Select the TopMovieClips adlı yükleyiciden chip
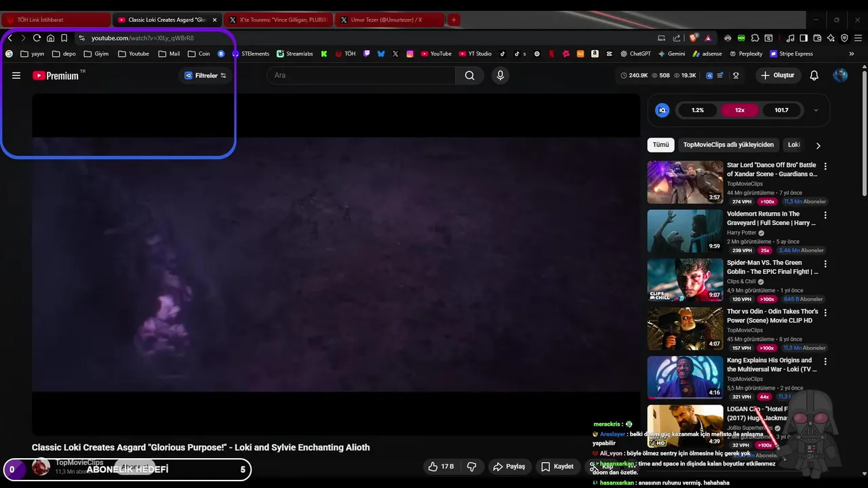 click(728, 144)
